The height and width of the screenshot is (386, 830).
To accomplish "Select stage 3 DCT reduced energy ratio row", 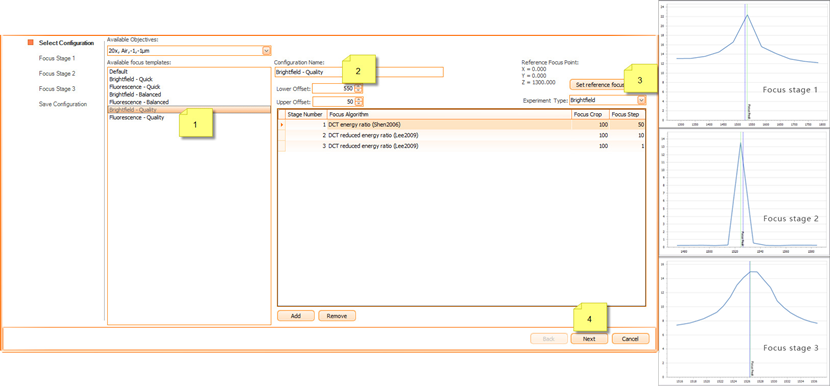I will [x=462, y=146].
